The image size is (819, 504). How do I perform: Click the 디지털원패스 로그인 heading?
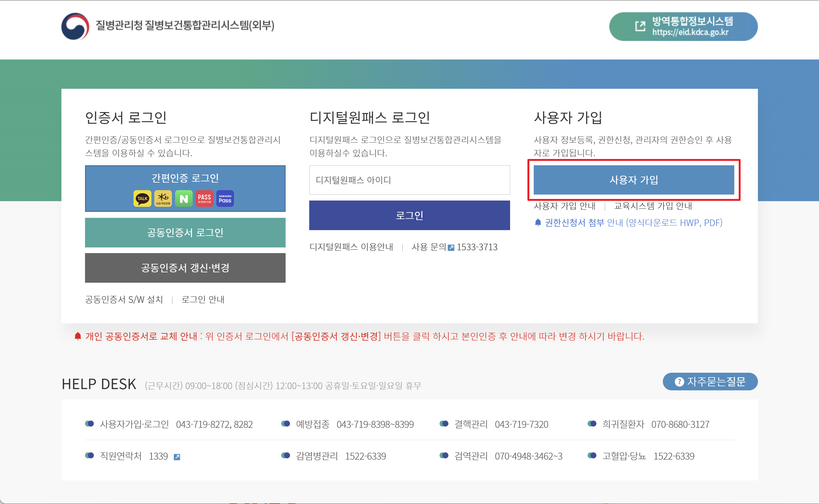[x=370, y=118]
